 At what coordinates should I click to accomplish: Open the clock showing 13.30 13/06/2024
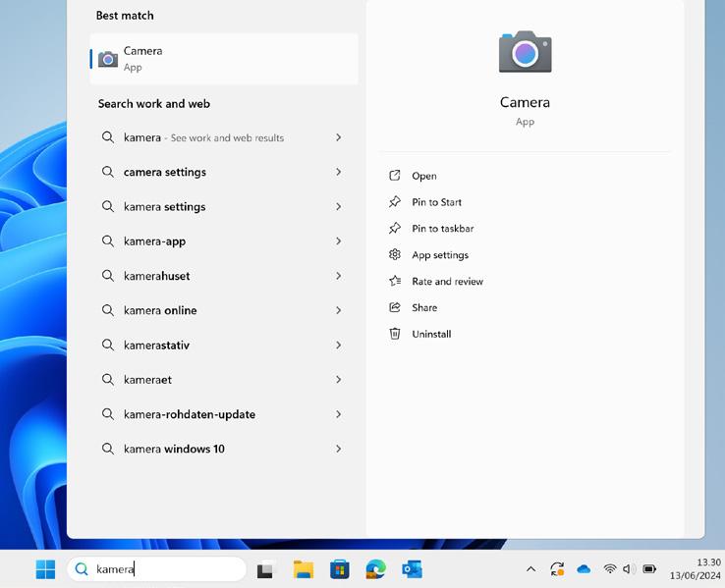[695, 569]
